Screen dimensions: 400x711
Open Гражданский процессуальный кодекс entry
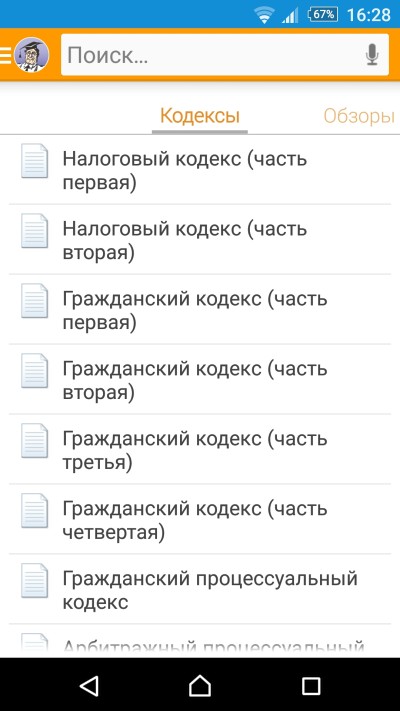tap(200, 589)
